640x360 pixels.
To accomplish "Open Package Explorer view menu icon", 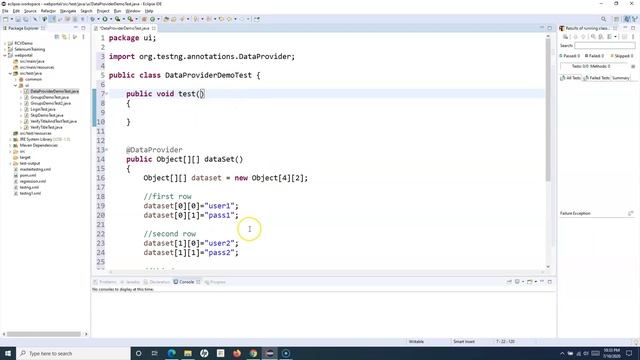I will 83,37.
